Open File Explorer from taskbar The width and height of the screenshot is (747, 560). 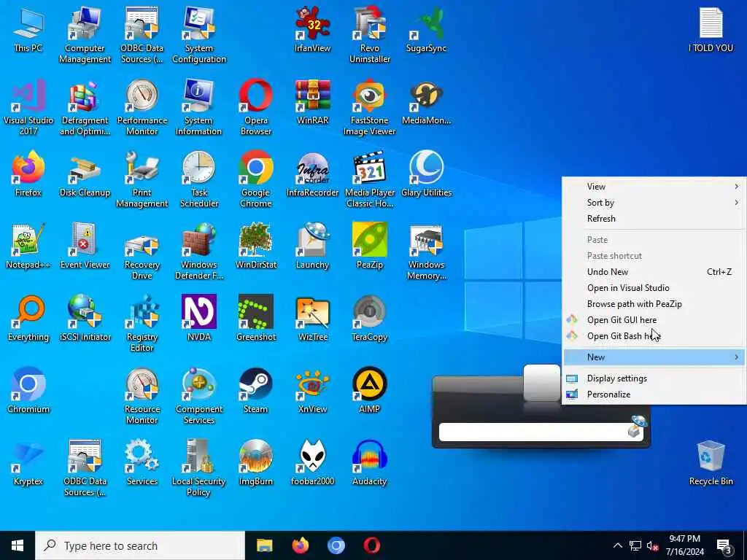[x=264, y=545]
